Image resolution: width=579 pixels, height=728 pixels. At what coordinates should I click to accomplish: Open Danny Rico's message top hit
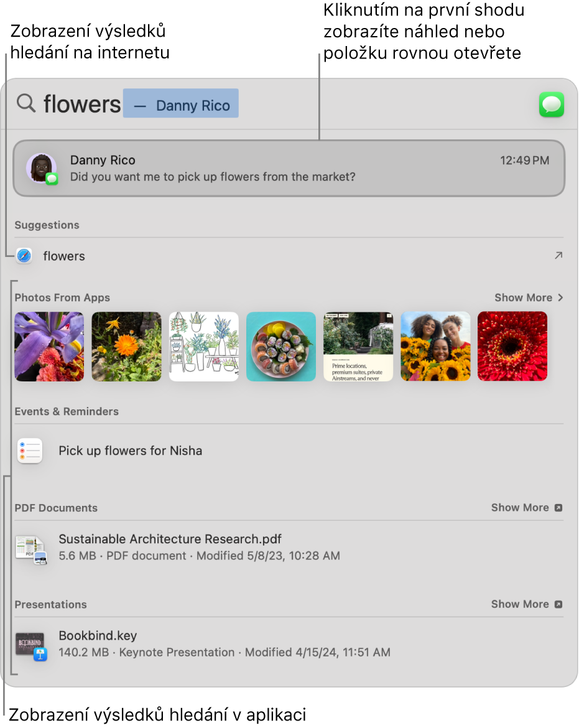(x=289, y=168)
